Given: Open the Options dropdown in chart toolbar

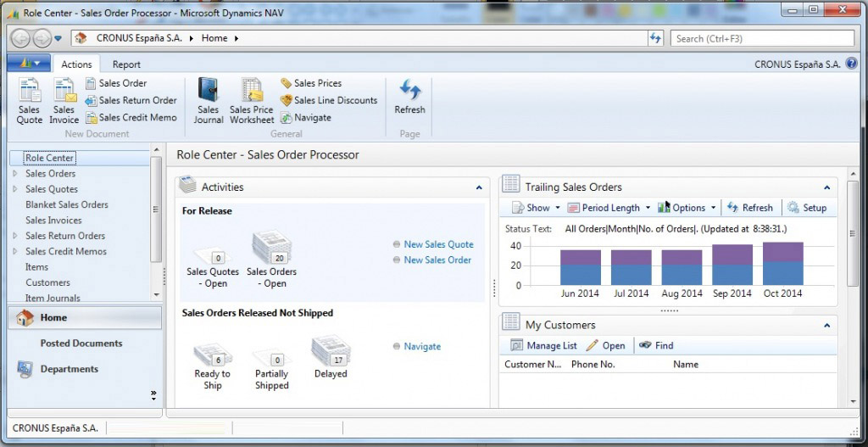Looking at the screenshot, I should 687,208.
